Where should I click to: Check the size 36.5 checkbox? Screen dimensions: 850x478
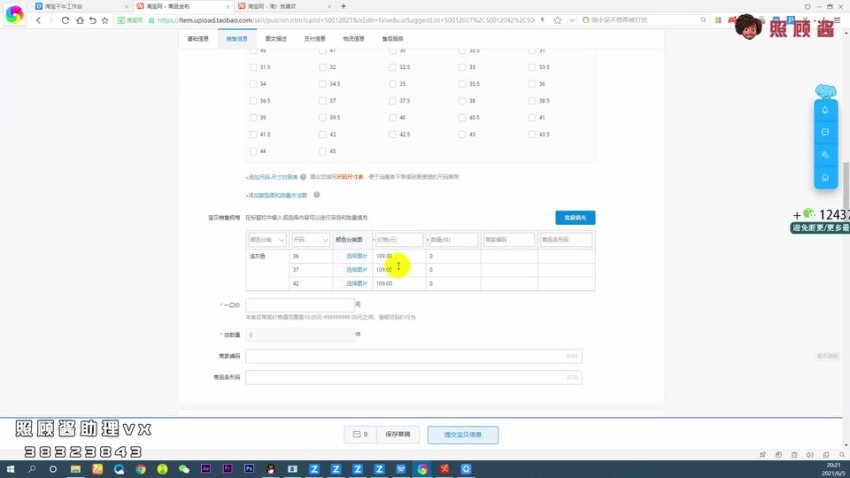pos(254,100)
